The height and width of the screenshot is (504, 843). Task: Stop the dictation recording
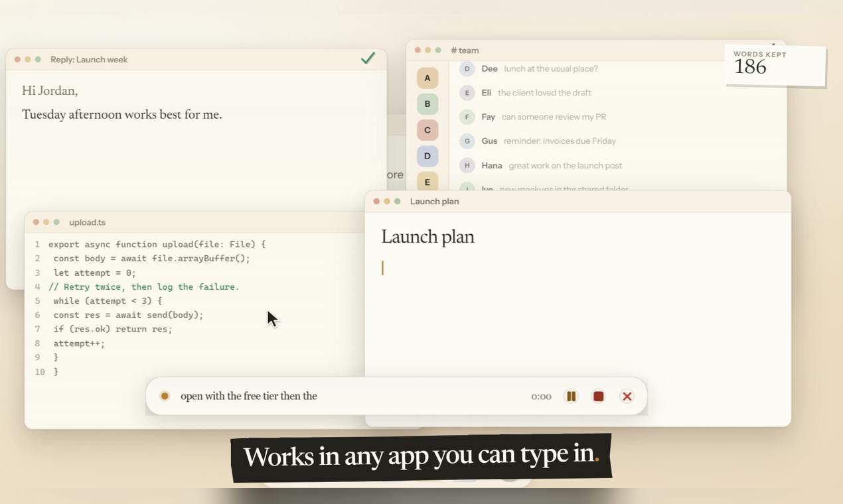point(598,396)
